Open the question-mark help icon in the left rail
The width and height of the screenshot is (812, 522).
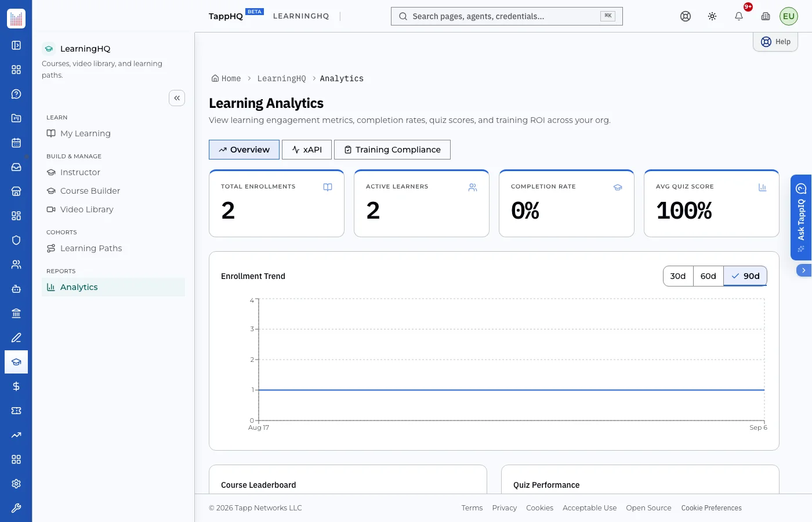click(x=16, y=94)
